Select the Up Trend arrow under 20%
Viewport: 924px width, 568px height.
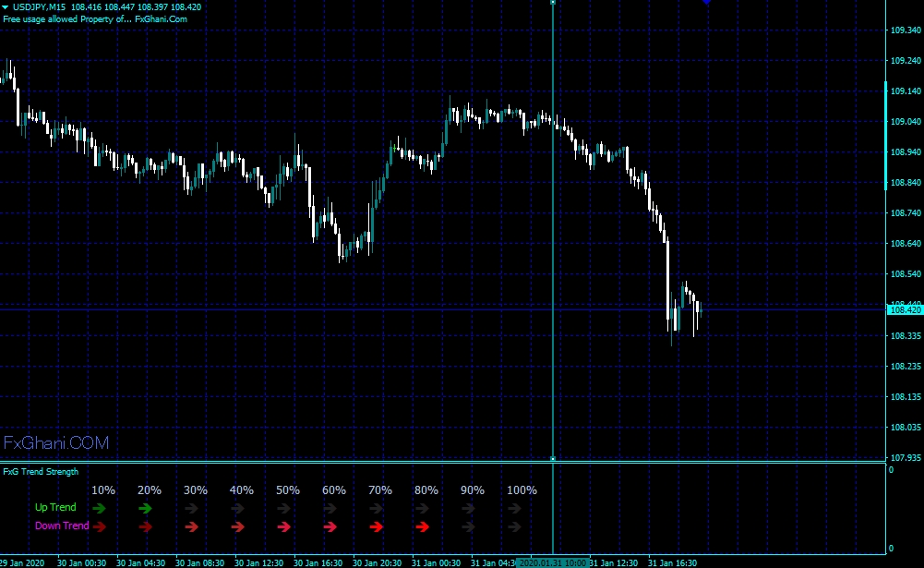145,508
